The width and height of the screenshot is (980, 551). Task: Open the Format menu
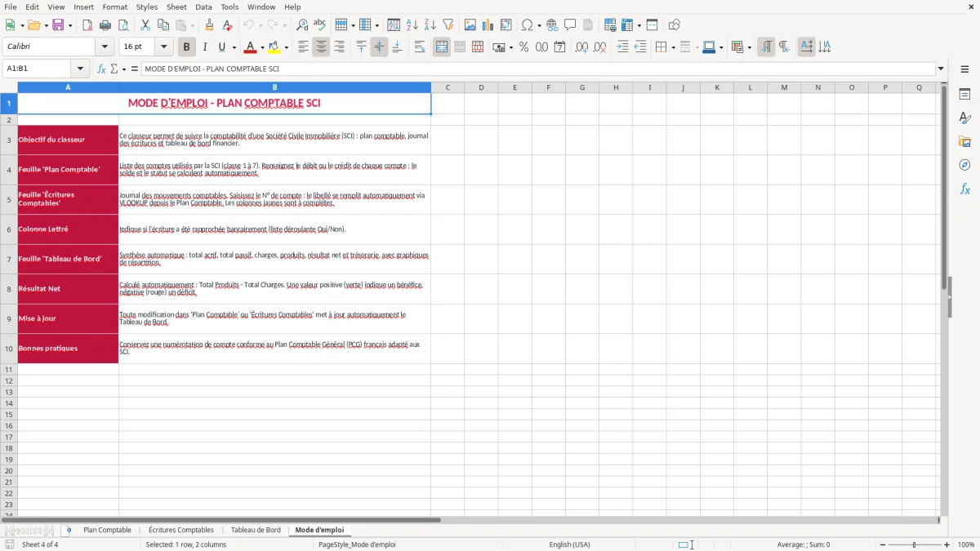114,7
